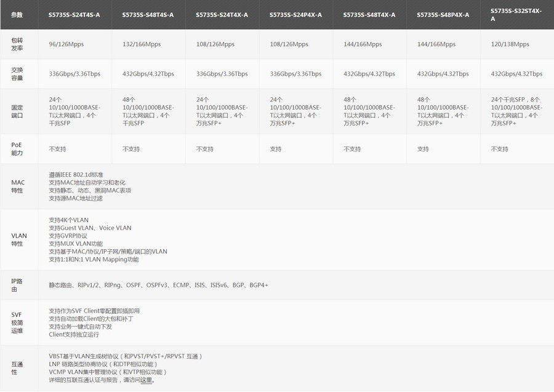Click the routing protocols text starting with 静态路由
554x392 pixels.
[158, 286]
